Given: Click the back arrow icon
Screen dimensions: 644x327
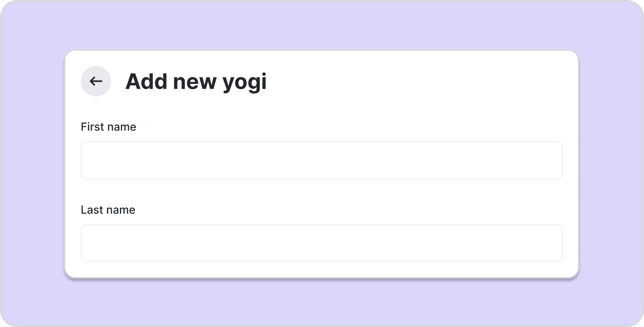Looking at the screenshot, I should (96, 81).
